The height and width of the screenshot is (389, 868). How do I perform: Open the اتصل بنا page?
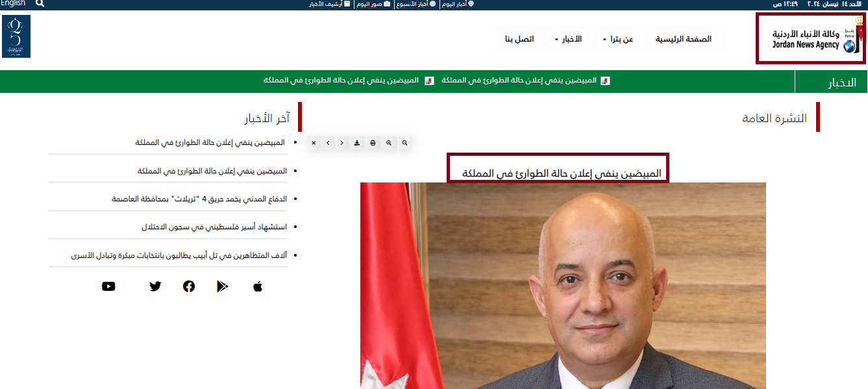pos(519,39)
